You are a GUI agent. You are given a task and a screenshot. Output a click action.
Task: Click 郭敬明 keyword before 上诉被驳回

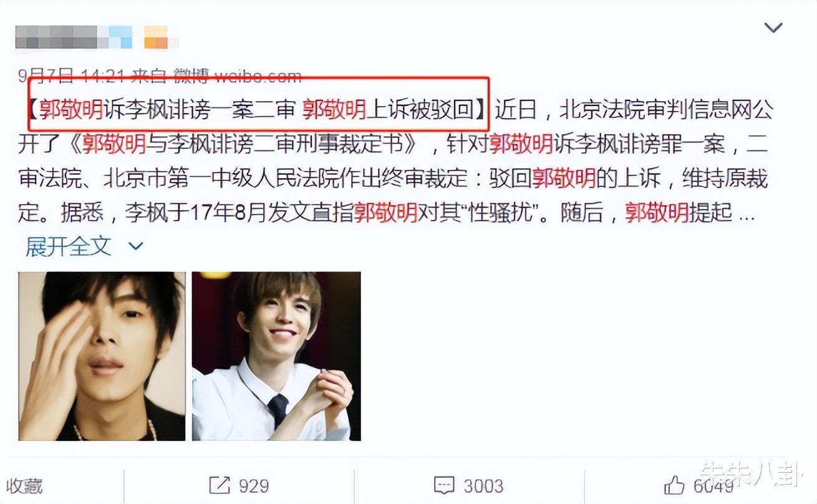(335, 110)
